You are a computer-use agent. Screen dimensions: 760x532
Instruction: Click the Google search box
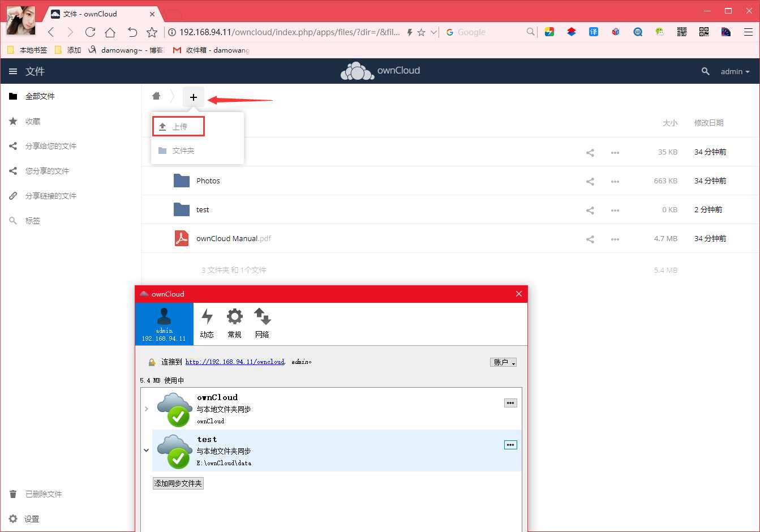490,32
